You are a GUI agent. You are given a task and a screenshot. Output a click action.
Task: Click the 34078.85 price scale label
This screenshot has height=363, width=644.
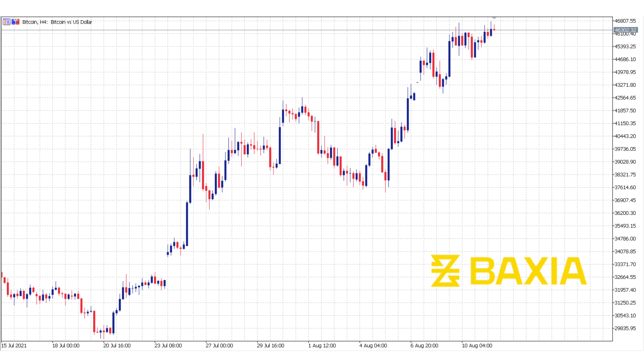(x=625, y=251)
